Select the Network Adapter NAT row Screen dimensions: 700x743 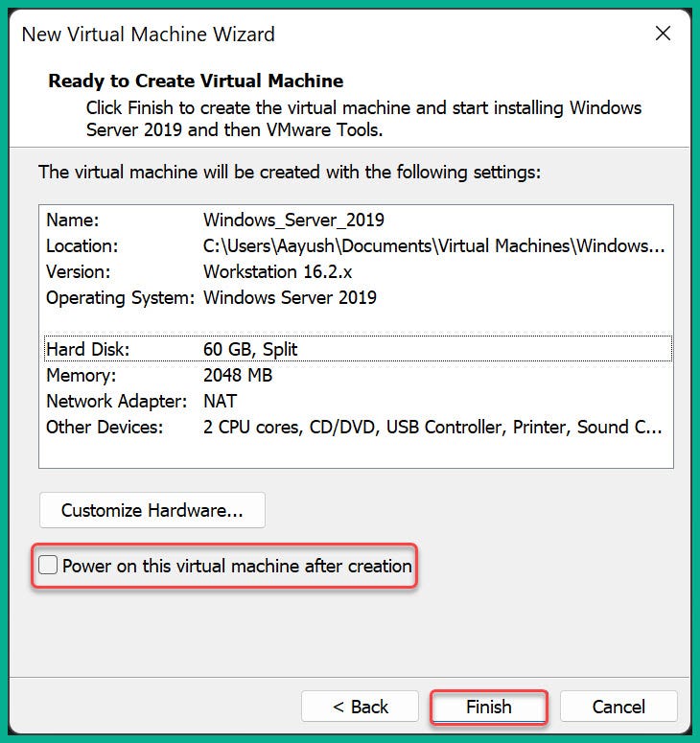358,401
